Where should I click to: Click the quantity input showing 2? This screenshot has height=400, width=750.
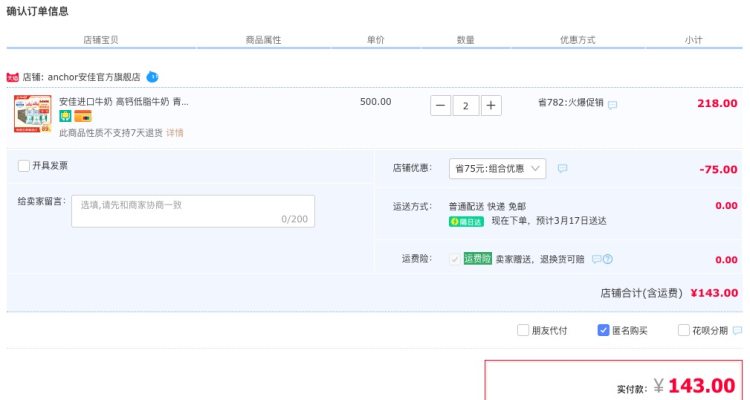466,106
